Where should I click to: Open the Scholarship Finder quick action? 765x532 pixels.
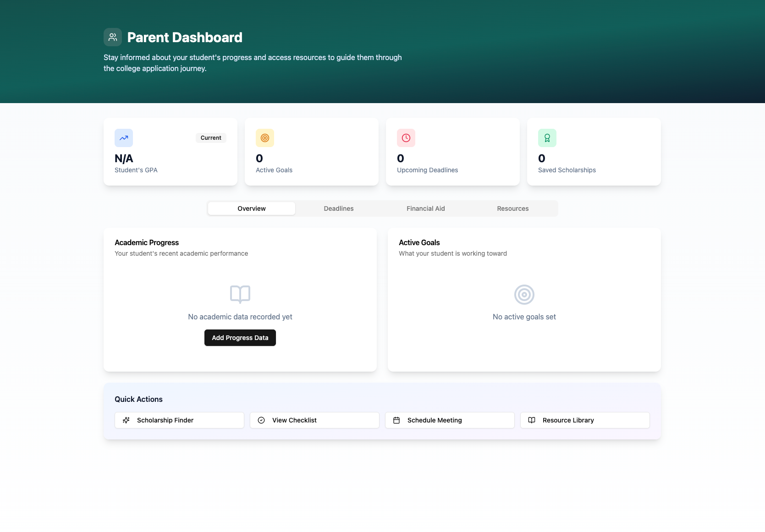[x=179, y=420]
